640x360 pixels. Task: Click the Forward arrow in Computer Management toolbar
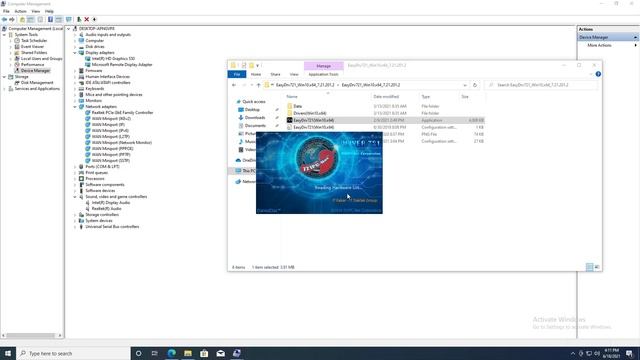pyautogui.click(x=12, y=19)
